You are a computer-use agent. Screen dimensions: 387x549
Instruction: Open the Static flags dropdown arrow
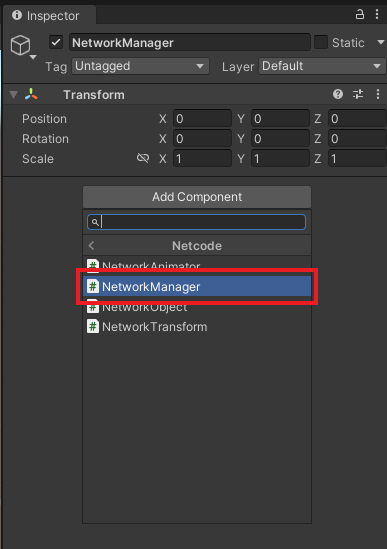(x=380, y=42)
